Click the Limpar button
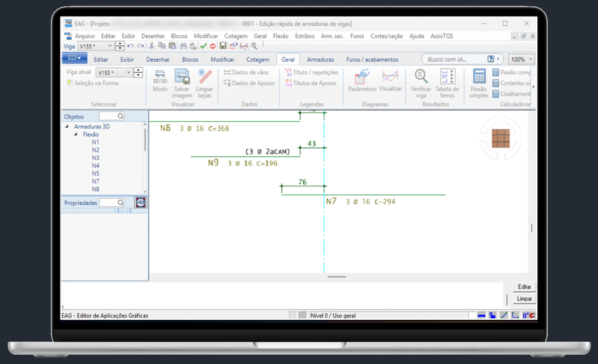 pyautogui.click(x=524, y=299)
